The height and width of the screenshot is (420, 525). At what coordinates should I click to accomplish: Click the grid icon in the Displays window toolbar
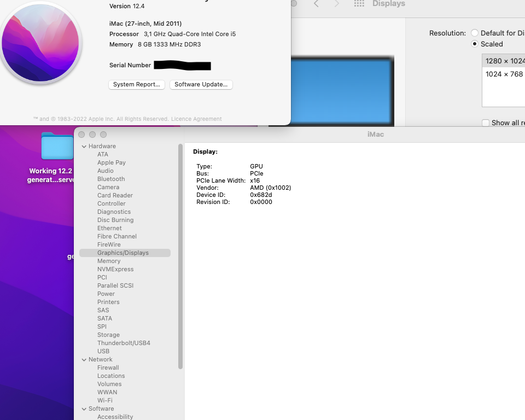[359, 4]
